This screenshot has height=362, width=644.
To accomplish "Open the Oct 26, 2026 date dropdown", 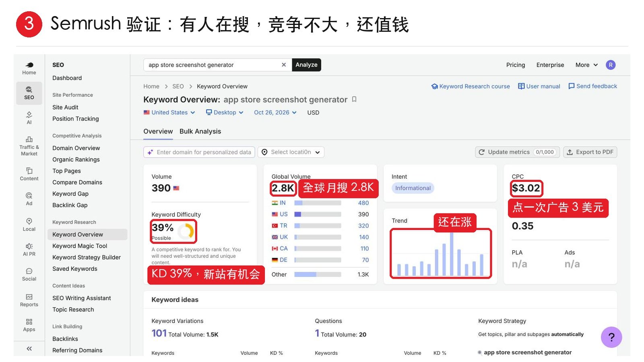I will click(275, 113).
